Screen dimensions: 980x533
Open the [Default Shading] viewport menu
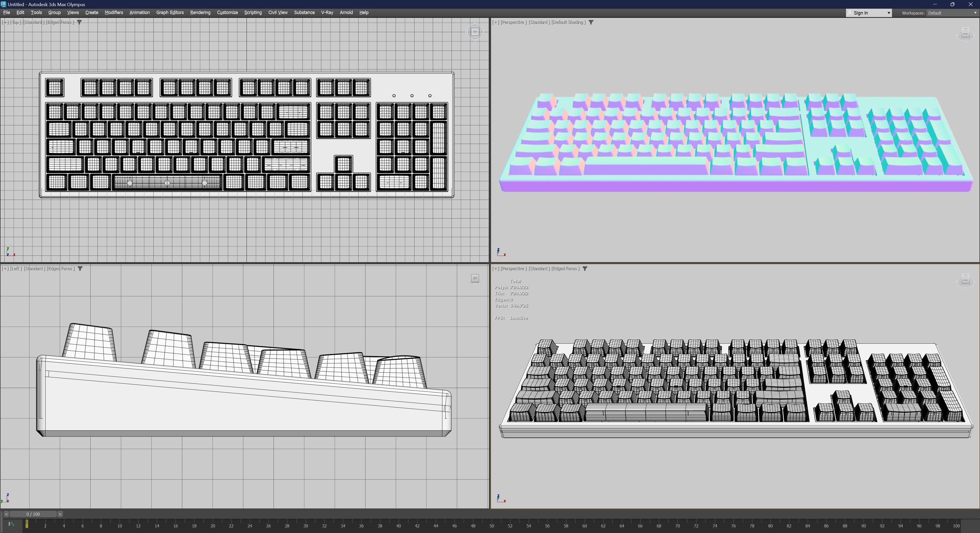click(568, 22)
